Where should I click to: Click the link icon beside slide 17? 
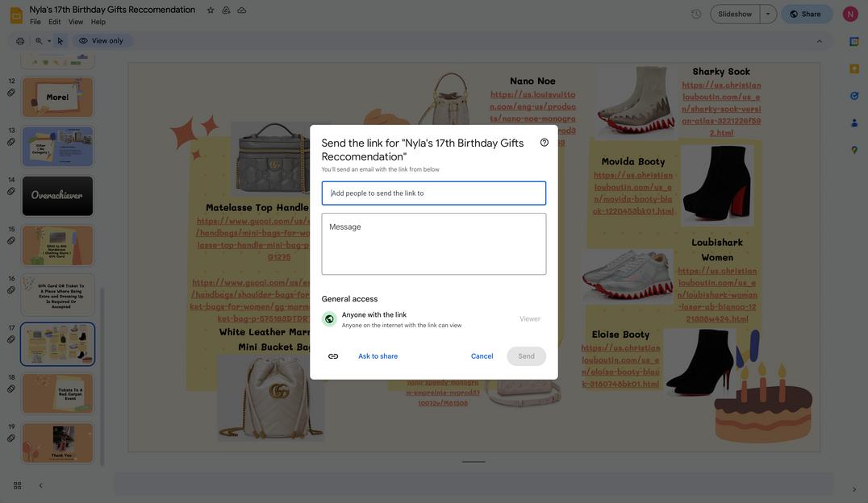[11, 339]
